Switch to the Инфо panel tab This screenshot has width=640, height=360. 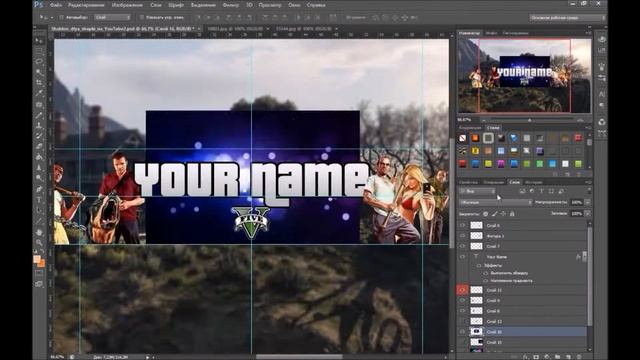491,33
